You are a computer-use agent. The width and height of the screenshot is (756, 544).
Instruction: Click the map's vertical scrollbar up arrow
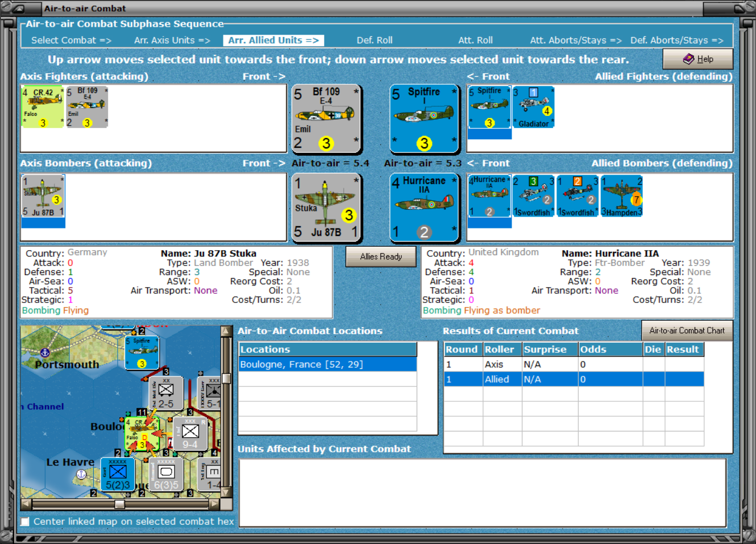pos(226,331)
